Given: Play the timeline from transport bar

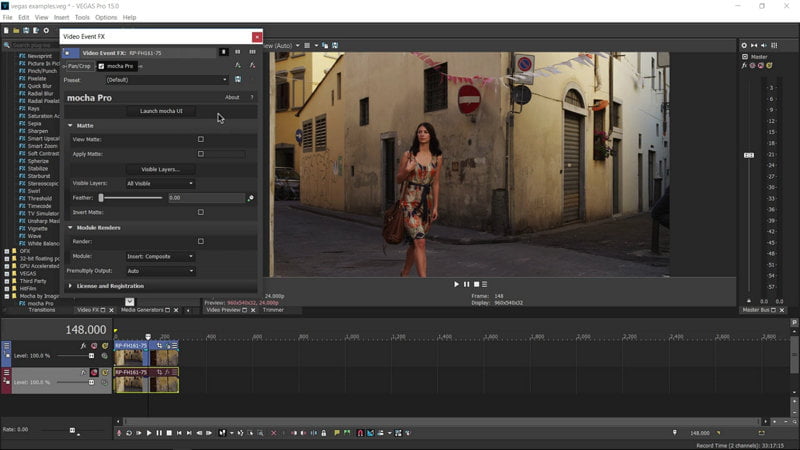Looking at the screenshot, I should click(149, 433).
